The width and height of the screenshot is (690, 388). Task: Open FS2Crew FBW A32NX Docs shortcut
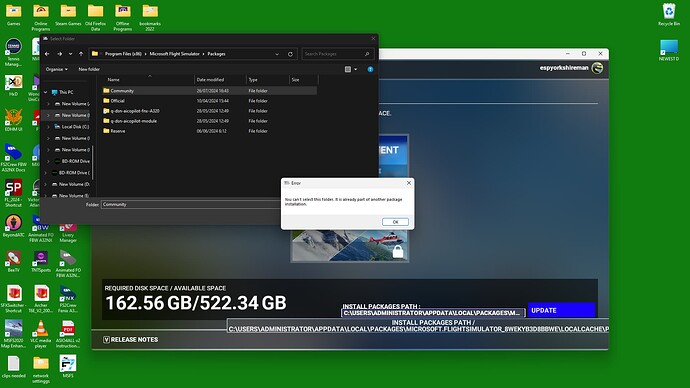pos(14,157)
